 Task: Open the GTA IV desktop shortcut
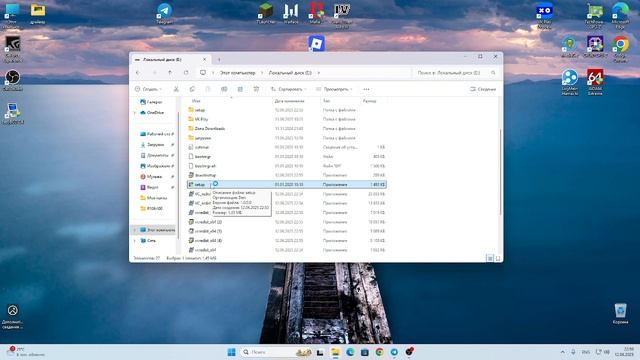342,16
